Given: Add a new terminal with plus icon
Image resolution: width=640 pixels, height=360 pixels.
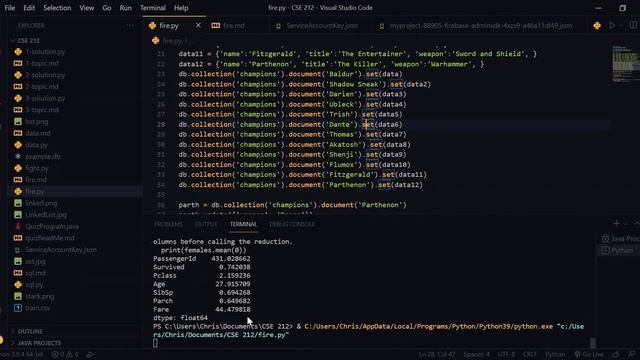Looking at the screenshot, I should 616,224.
